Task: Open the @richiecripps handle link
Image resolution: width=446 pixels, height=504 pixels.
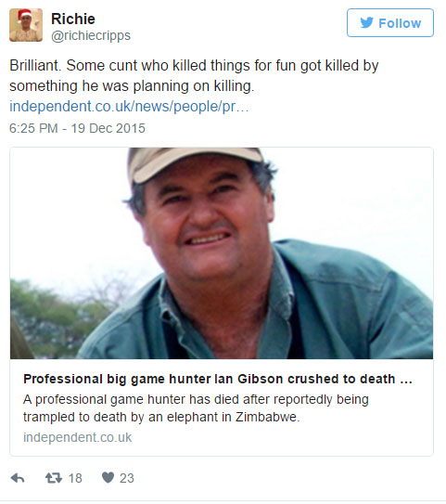Action: point(91,35)
